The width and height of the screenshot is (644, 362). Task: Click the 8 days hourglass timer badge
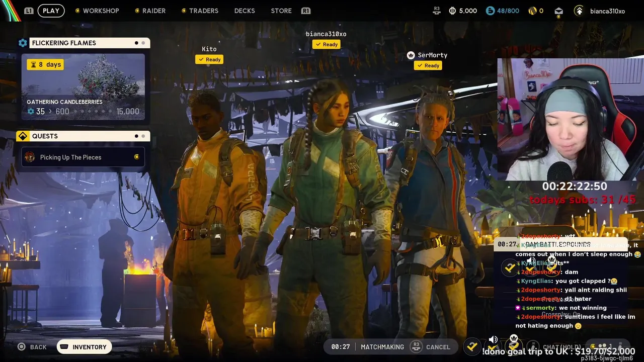pyautogui.click(x=45, y=64)
